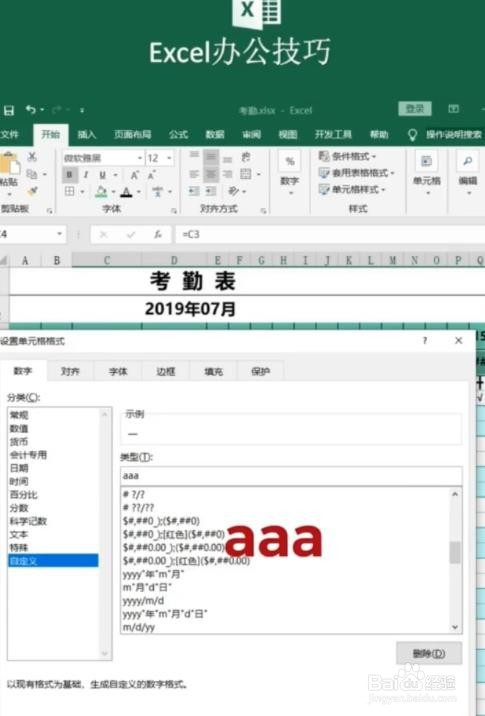
Task: Click the type list scrollbar down arrow
Action: coord(455,627)
